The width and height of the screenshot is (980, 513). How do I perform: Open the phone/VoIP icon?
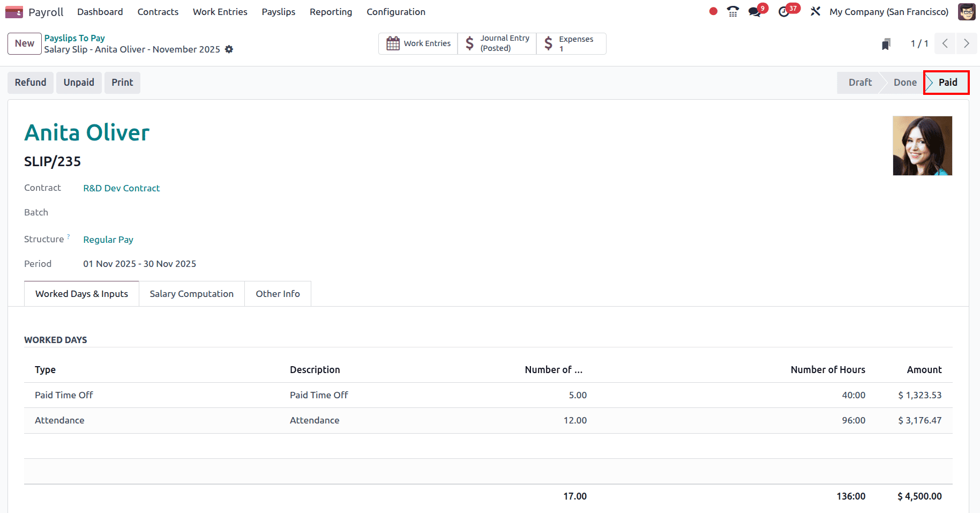(x=732, y=11)
